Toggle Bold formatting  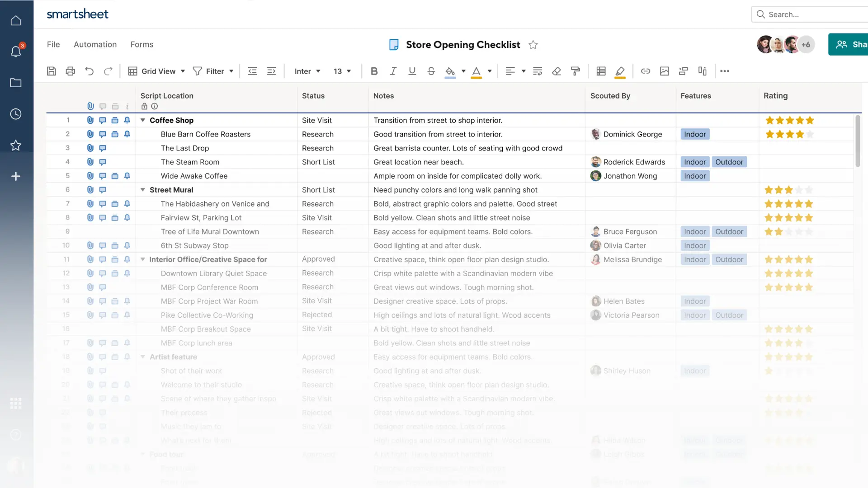pyautogui.click(x=374, y=71)
